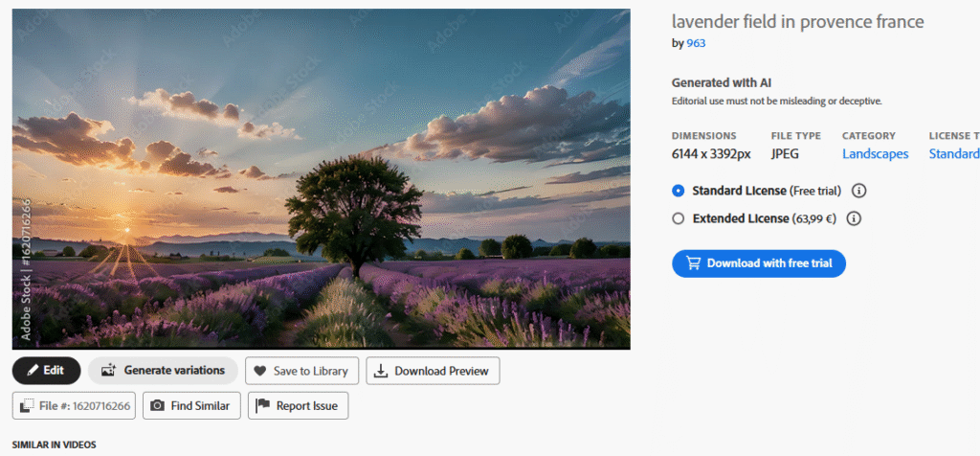
Task: Click the Similar in Videos heading
Action: pyautogui.click(x=54, y=445)
